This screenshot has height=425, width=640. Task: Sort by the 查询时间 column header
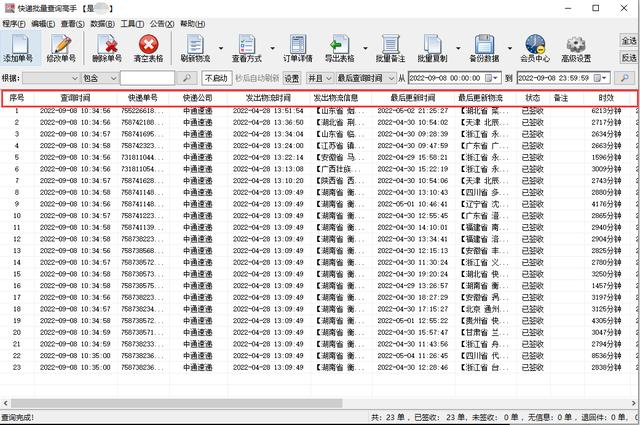pyautogui.click(x=76, y=98)
